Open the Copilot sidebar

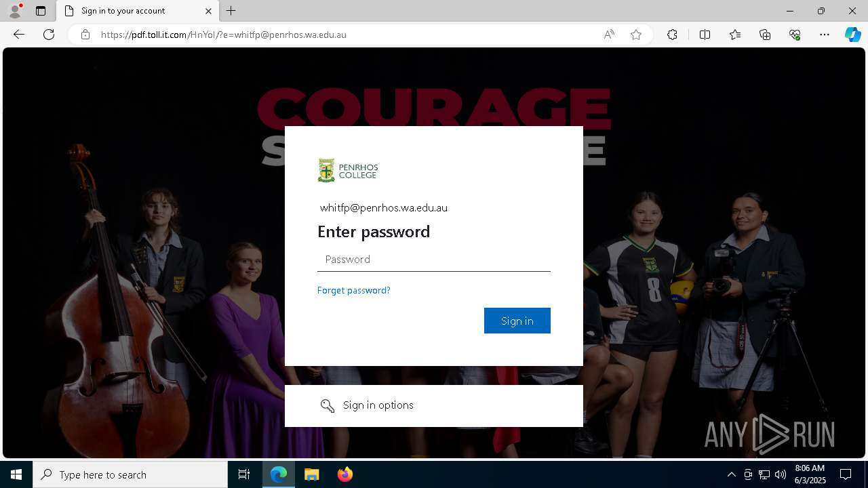click(x=852, y=35)
